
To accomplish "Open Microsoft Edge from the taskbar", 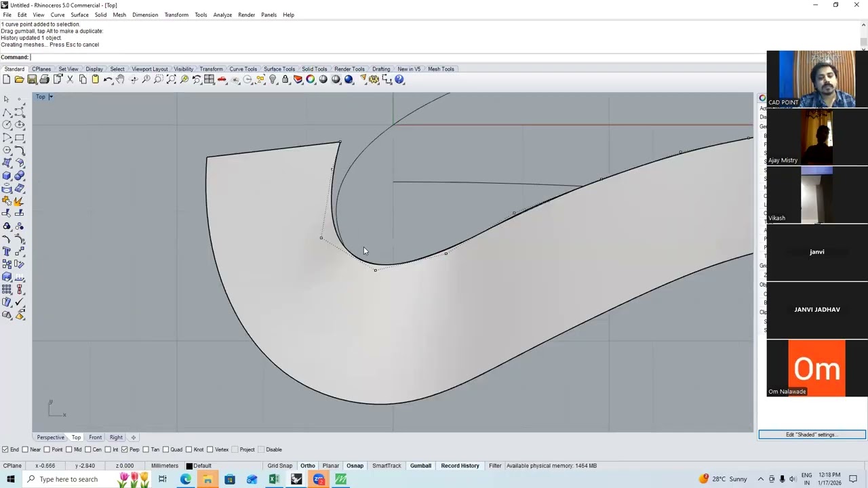I will (185, 479).
